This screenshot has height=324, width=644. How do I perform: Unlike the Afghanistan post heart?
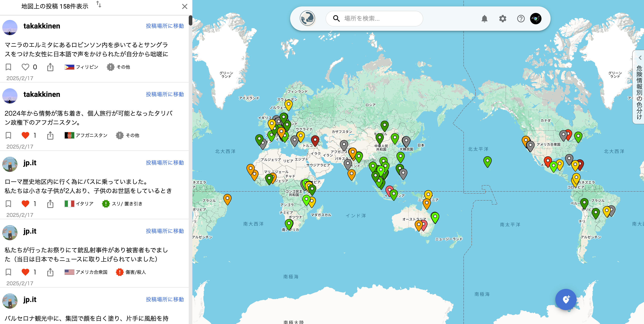coord(25,135)
